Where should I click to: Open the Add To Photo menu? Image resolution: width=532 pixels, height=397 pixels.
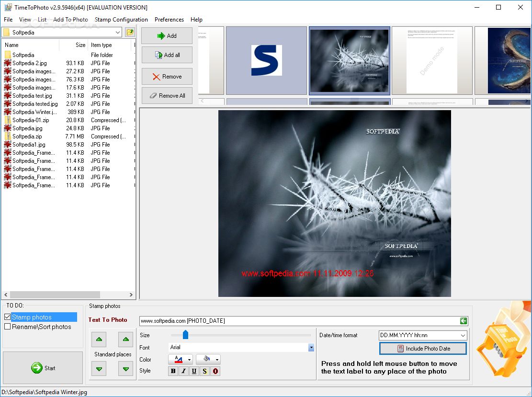coord(70,20)
